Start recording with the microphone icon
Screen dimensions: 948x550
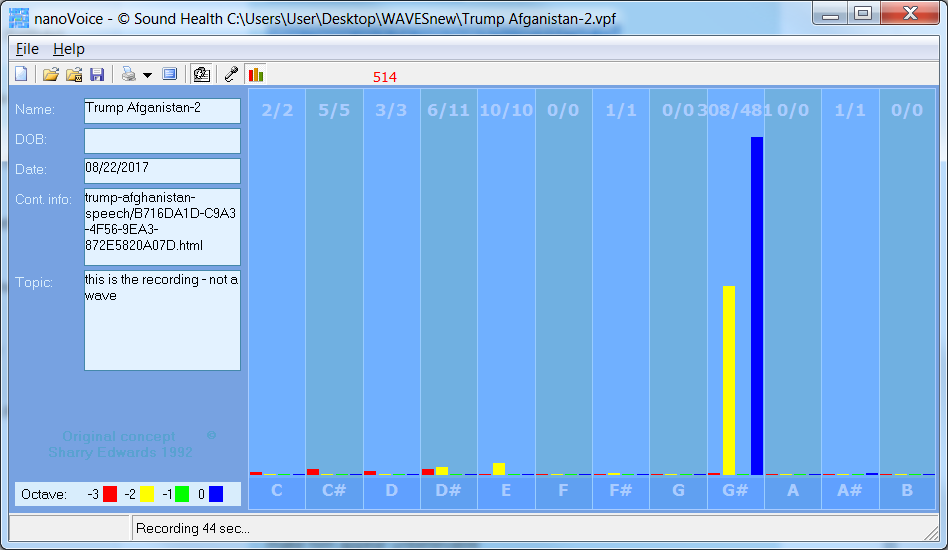coord(231,74)
